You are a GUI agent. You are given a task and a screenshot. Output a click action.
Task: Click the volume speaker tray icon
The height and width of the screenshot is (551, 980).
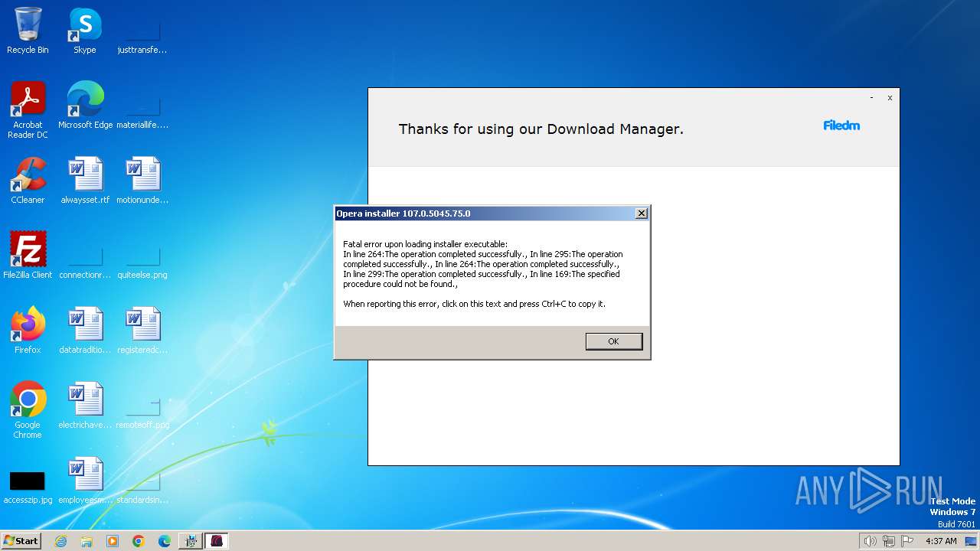[871, 541]
